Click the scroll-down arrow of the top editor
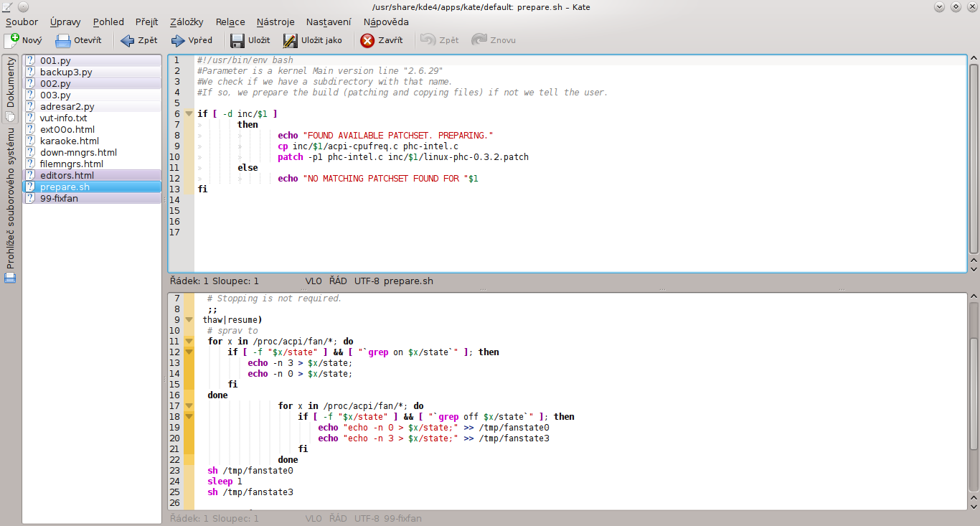This screenshot has width=980, height=526. point(974,268)
